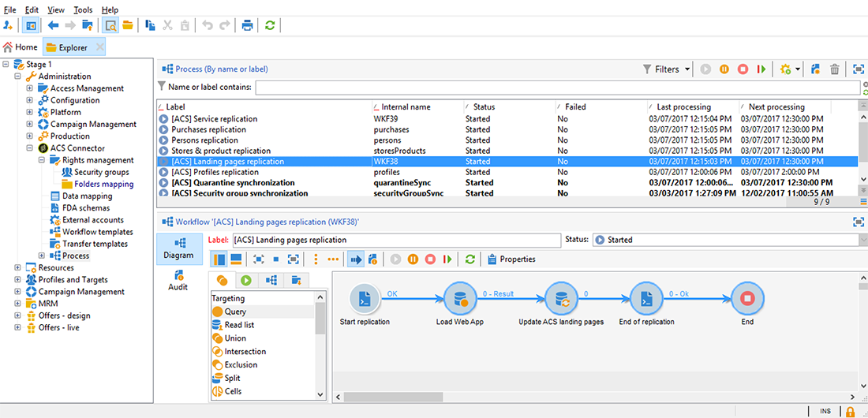Image resolution: width=868 pixels, height=418 pixels.
Task: Select Query in the Targeting palette
Action: pos(235,312)
